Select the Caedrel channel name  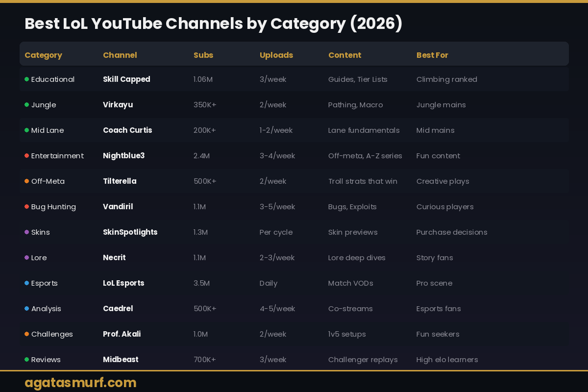coord(118,309)
